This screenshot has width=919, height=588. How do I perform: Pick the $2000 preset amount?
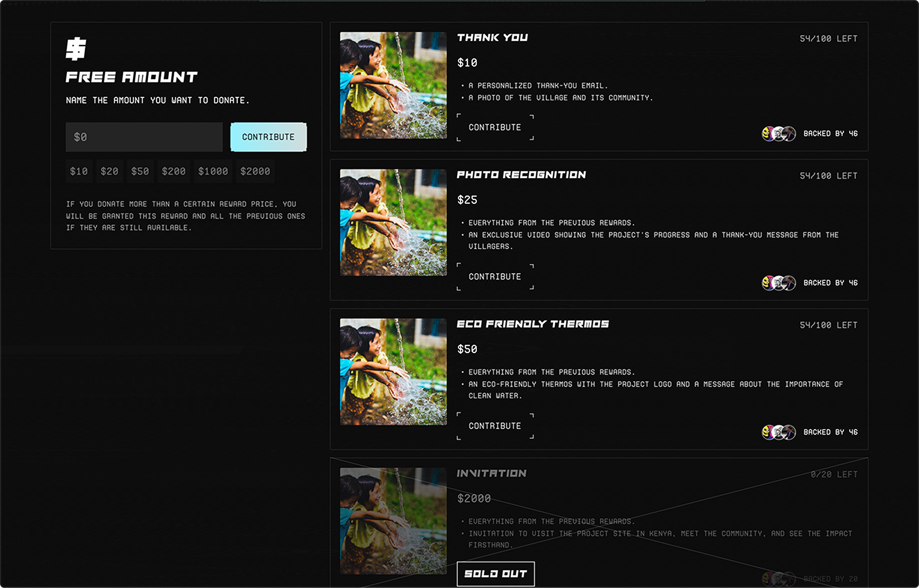255,171
